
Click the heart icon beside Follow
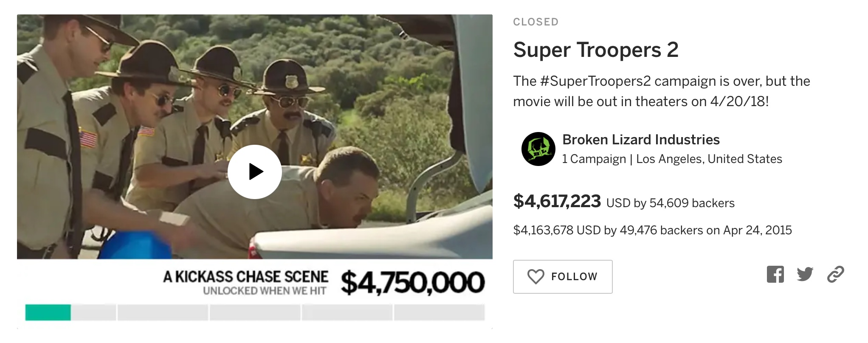point(535,277)
